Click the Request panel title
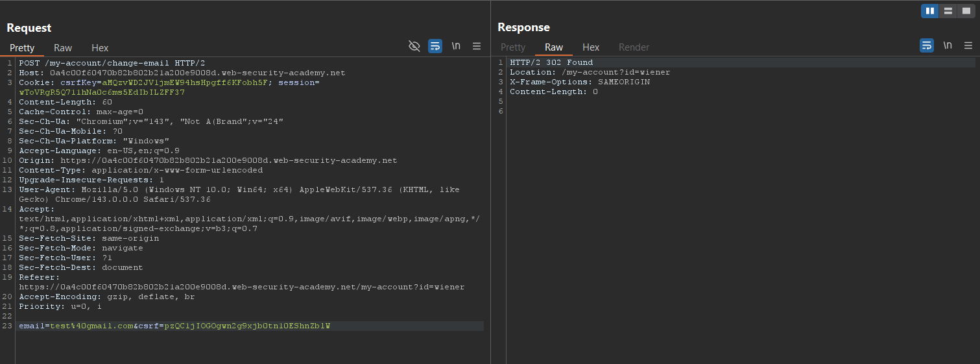Image resolution: width=980 pixels, height=364 pixels. pyautogui.click(x=29, y=28)
